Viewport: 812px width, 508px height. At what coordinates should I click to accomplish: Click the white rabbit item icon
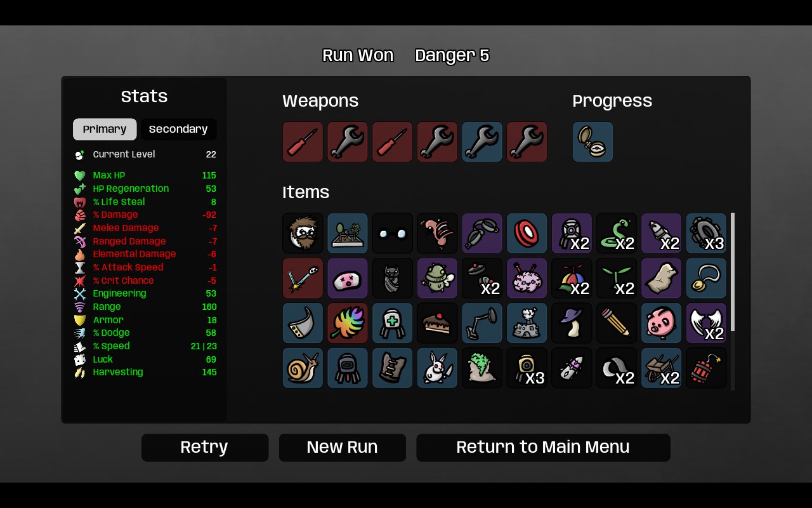tap(437, 368)
